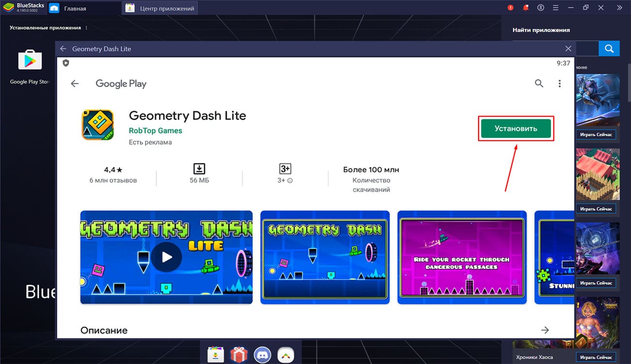Go back using Google Play back arrow
Viewport: 631px width, 364px height.
[x=74, y=83]
